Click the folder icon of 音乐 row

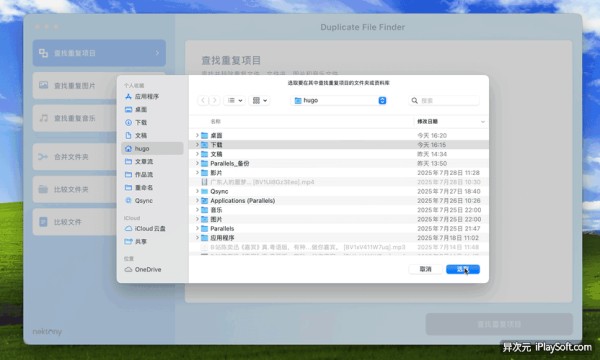(205, 210)
